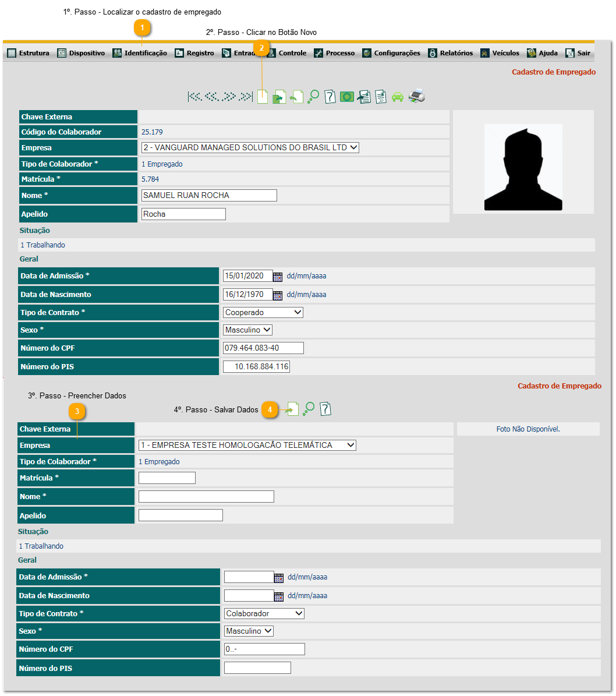Click the magnifier search icon in top toolbar
Viewport: 616px width, 696px height.
click(x=313, y=97)
